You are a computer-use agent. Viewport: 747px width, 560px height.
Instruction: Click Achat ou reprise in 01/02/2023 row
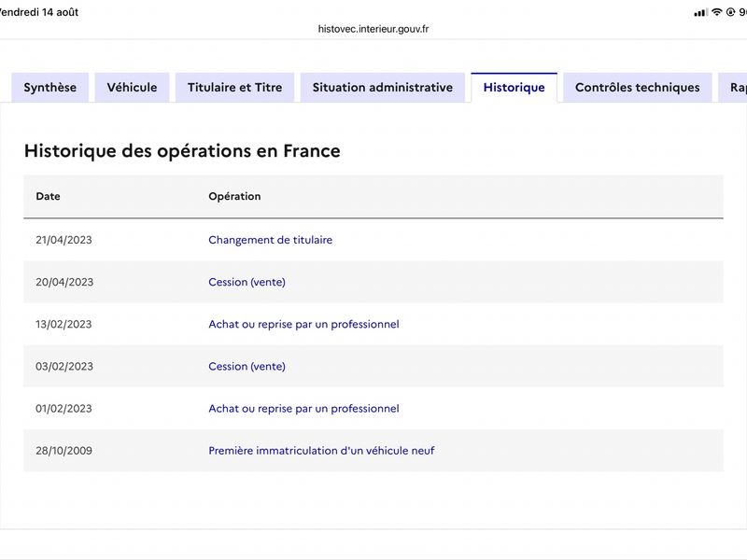coord(304,409)
